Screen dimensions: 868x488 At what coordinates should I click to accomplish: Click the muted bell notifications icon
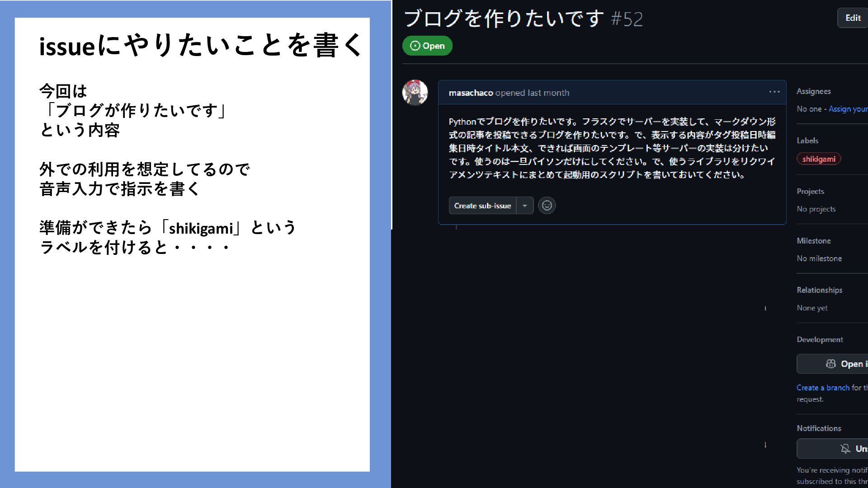click(x=845, y=448)
